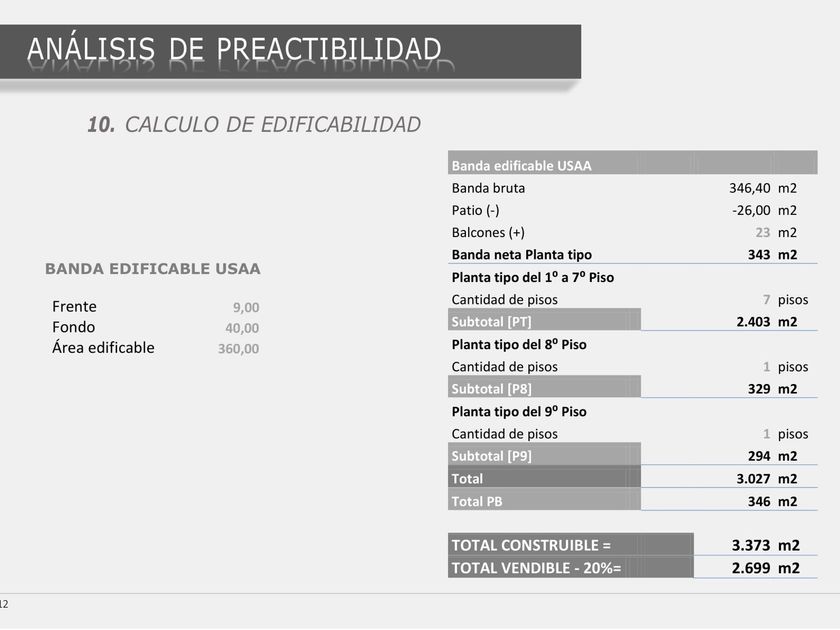Click the TOTAL VENDIBLE - 20%= cell
Viewport: 840px width, 630px height.
click(x=571, y=567)
